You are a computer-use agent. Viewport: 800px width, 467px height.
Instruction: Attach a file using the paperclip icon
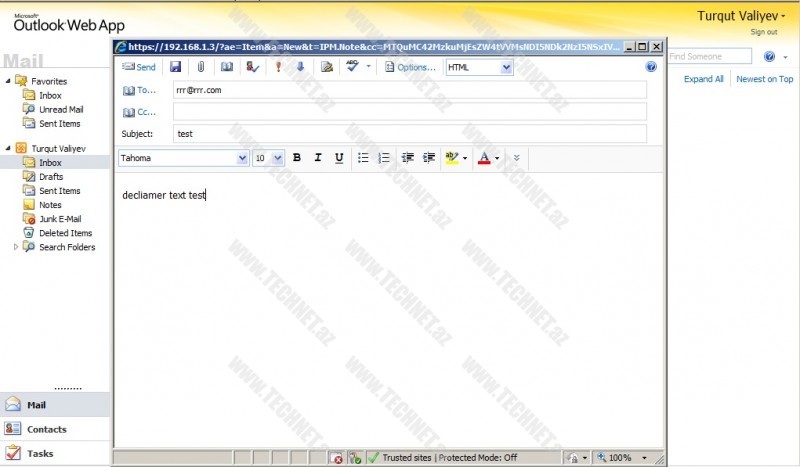pyautogui.click(x=201, y=67)
